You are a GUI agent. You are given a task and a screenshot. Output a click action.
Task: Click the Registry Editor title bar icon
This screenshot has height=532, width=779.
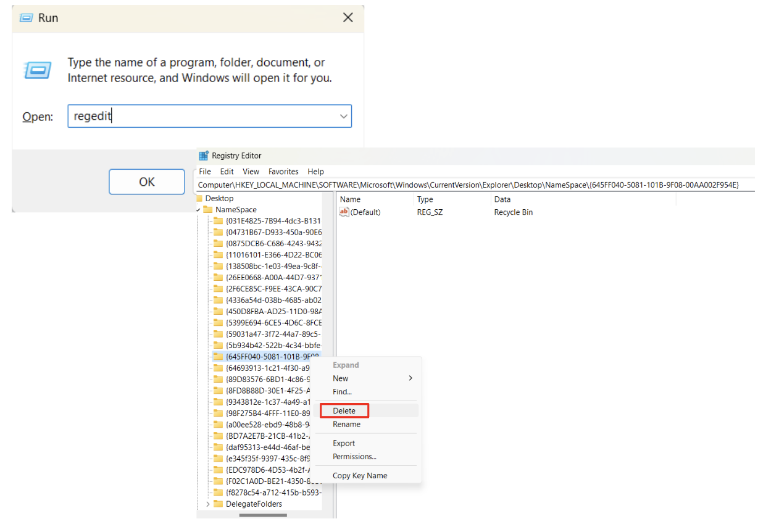point(204,156)
